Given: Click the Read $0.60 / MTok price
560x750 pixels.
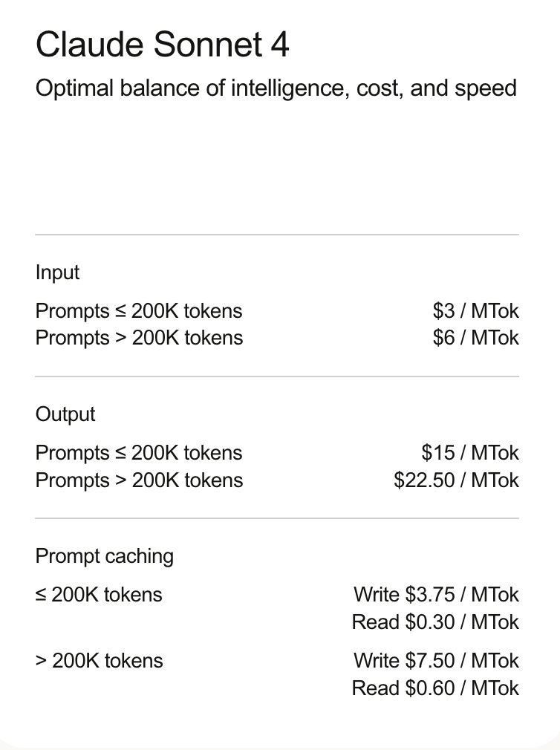Looking at the screenshot, I should coord(435,688).
